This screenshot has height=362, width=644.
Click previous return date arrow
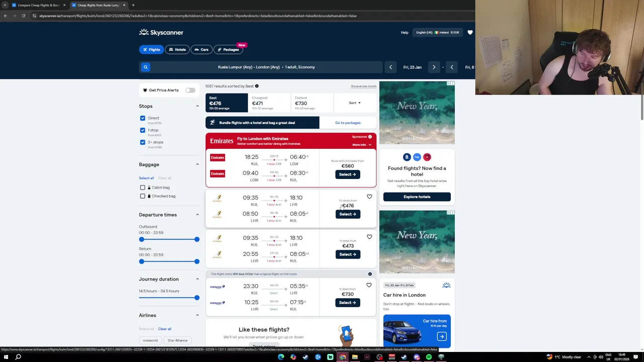click(x=452, y=67)
